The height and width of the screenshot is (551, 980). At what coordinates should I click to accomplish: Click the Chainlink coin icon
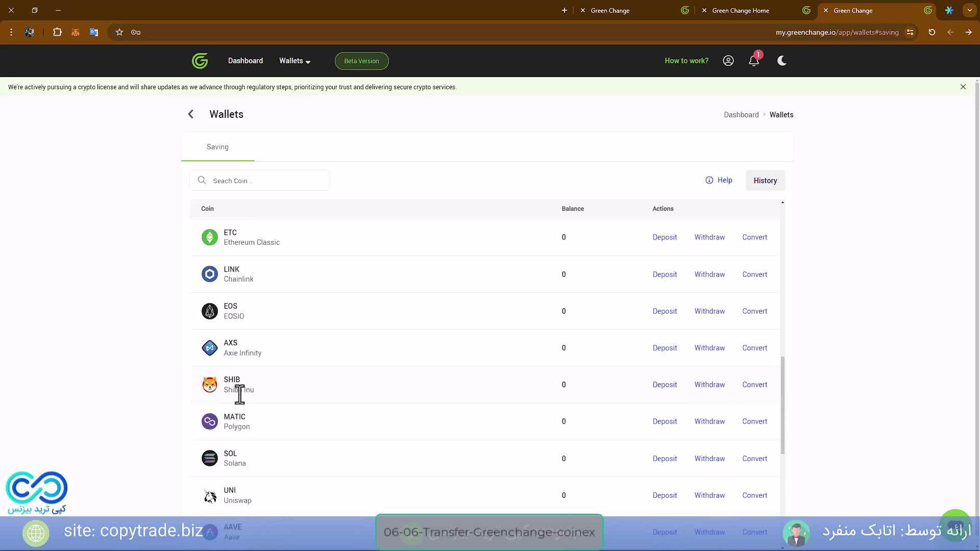click(x=209, y=274)
